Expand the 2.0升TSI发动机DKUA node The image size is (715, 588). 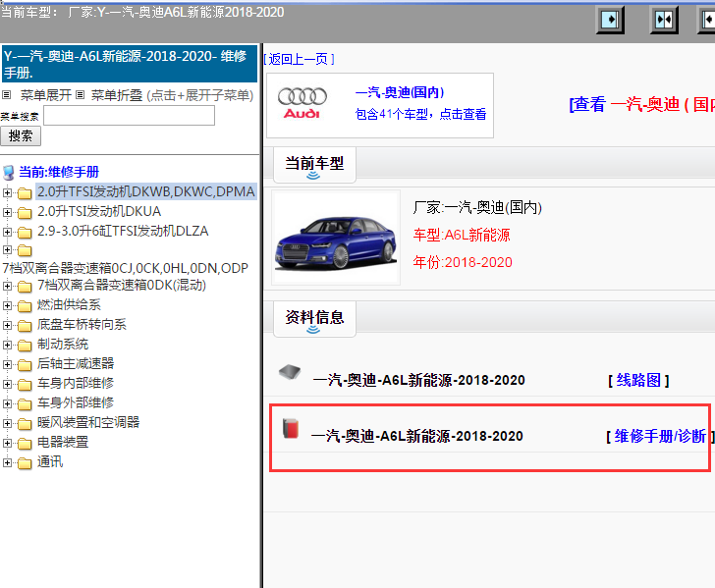[x=7, y=212]
